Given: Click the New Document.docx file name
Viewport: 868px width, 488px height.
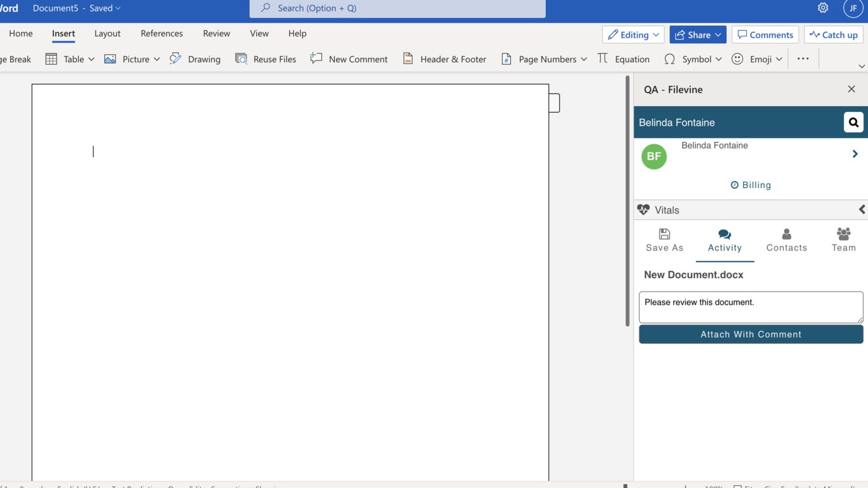Looking at the screenshot, I should (x=693, y=275).
